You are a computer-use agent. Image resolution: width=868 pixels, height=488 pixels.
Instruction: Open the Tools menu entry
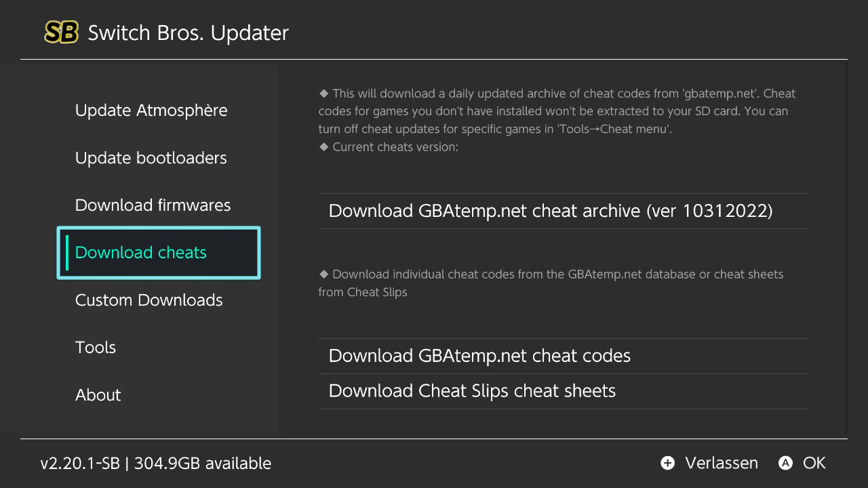pyautogui.click(x=95, y=347)
